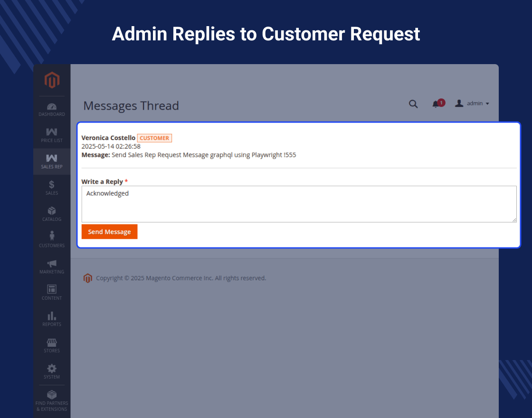Click the search magnifier icon
The width and height of the screenshot is (532, 418).
(413, 104)
